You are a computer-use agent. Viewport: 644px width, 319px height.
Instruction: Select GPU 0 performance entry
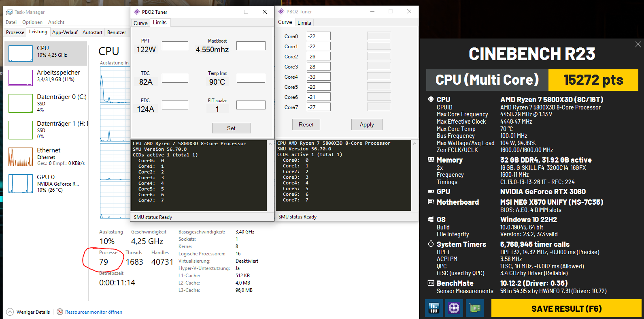tap(46, 183)
